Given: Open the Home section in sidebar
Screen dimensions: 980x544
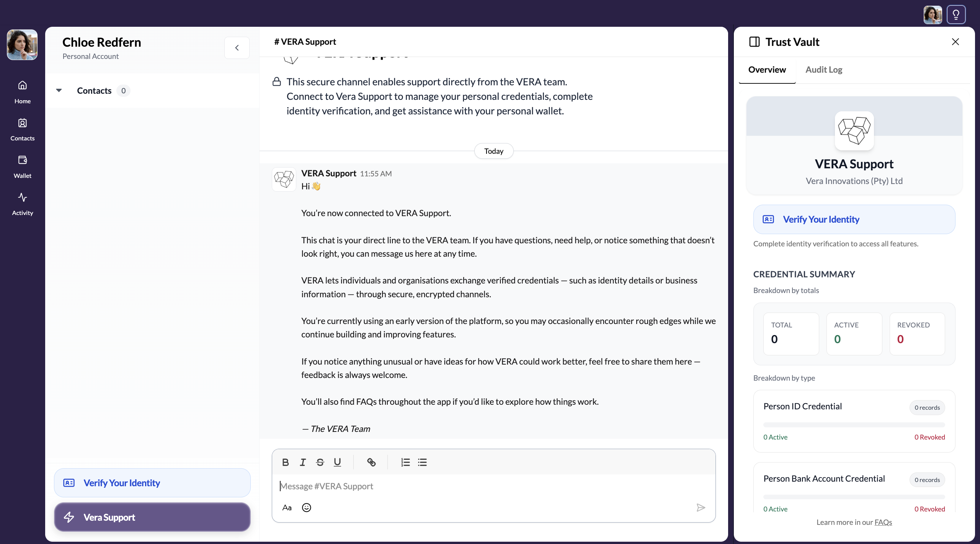Looking at the screenshot, I should click(22, 92).
